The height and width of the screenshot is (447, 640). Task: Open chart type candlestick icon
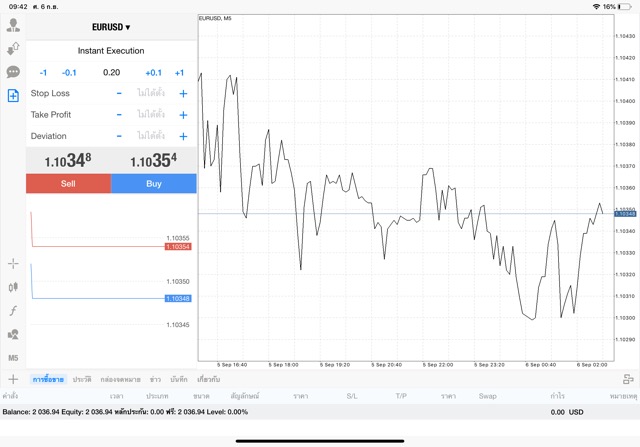(13, 287)
